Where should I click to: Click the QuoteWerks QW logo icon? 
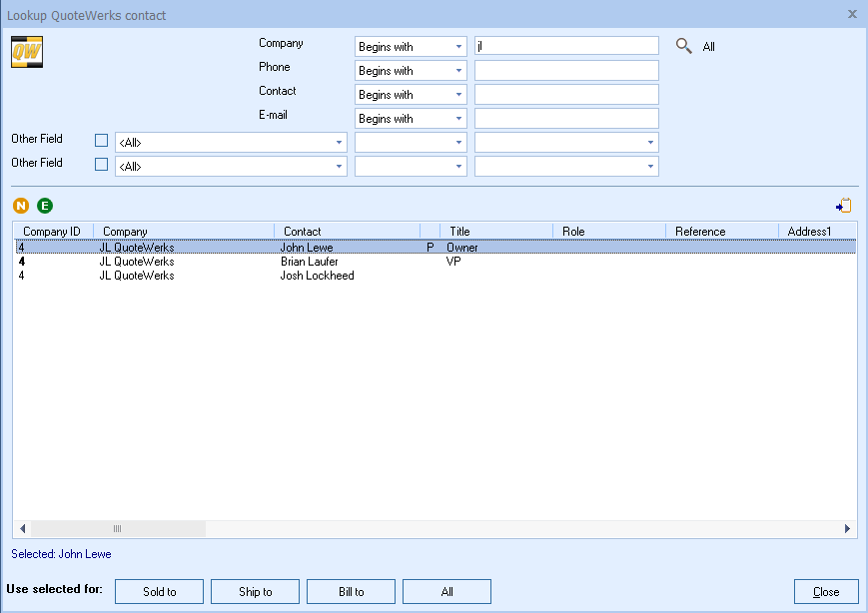click(x=27, y=52)
